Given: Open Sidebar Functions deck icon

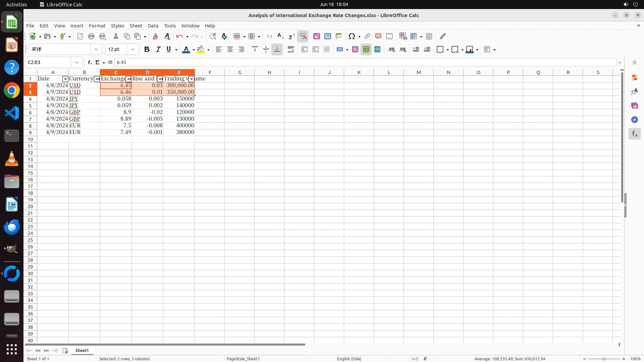Looking at the screenshot, I should [x=634, y=134].
